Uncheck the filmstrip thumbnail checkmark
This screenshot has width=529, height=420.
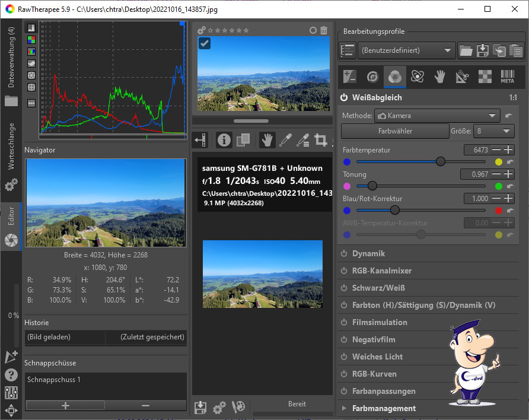(x=205, y=43)
